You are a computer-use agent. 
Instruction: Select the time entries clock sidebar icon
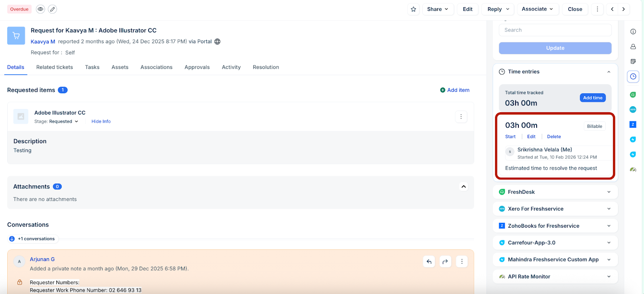point(633,76)
